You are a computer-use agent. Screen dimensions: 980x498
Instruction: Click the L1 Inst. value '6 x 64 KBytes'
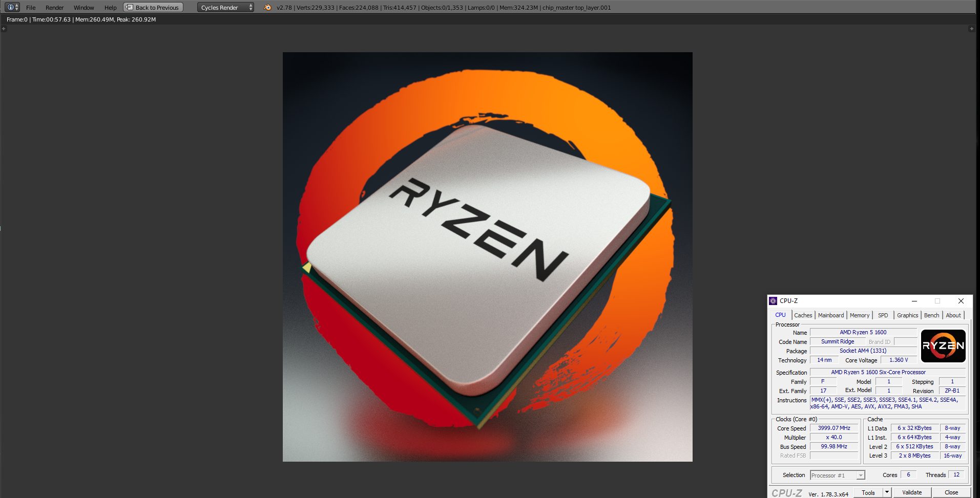click(x=915, y=438)
